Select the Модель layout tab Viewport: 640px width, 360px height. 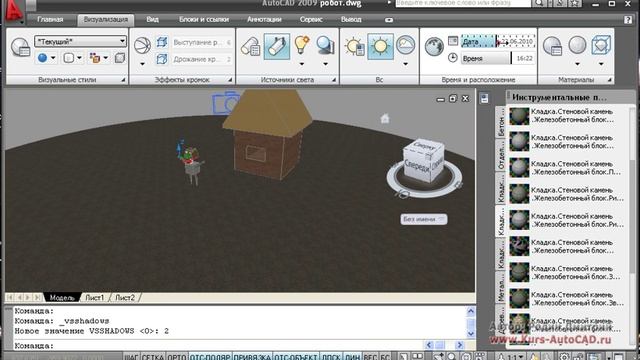(62, 298)
